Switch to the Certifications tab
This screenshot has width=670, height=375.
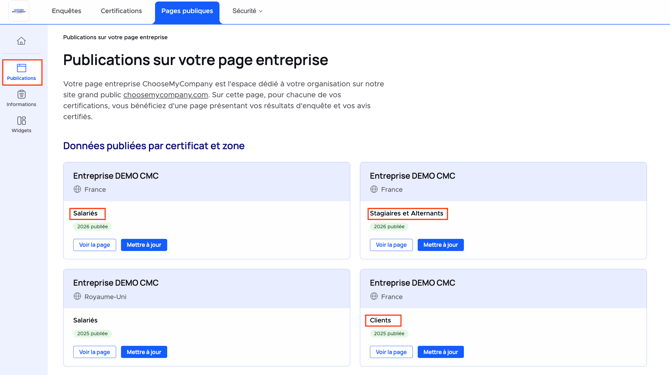point(121,11)
